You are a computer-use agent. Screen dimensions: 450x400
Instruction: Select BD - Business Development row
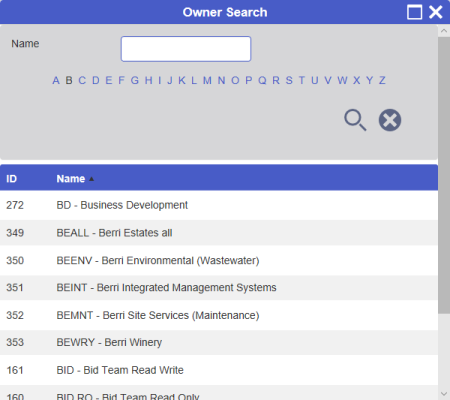click(x=219, y=205)
